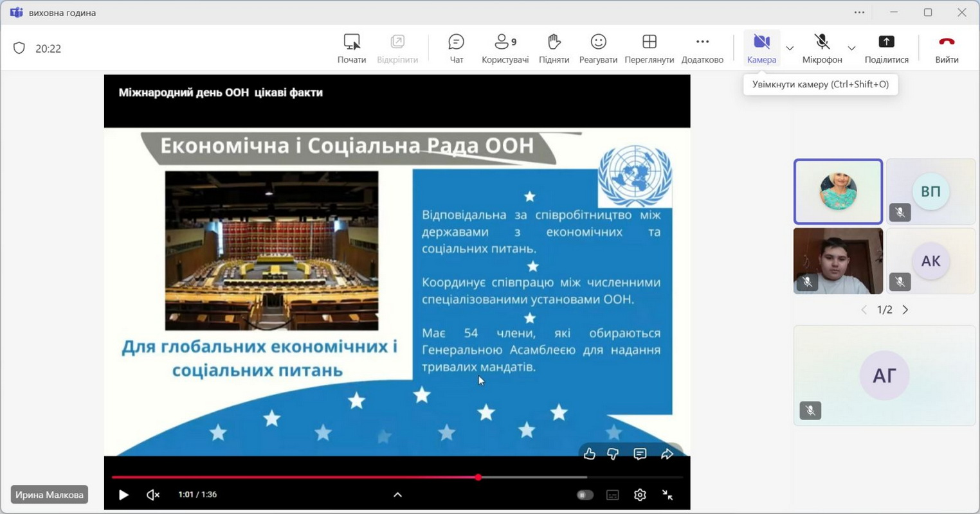Unmute the microphone (Мікрофон)

point(822,49)
